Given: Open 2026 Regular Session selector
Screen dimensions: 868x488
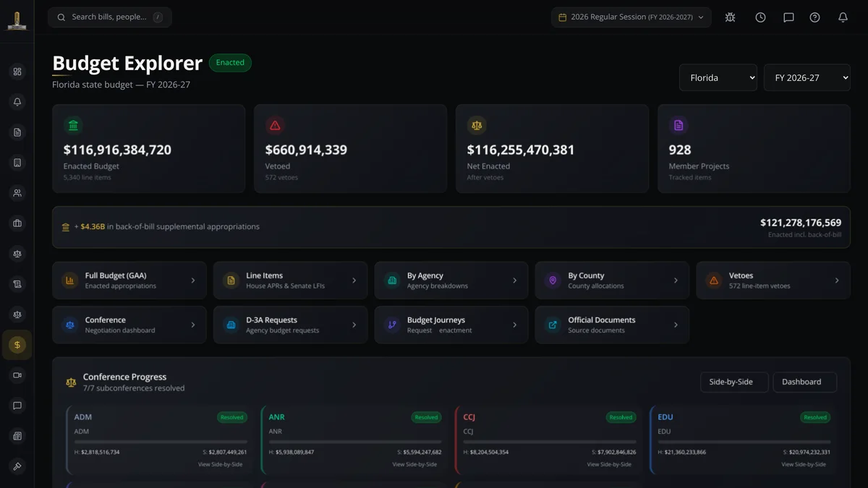Looking at the screenshot, I should tap(631, 17).
